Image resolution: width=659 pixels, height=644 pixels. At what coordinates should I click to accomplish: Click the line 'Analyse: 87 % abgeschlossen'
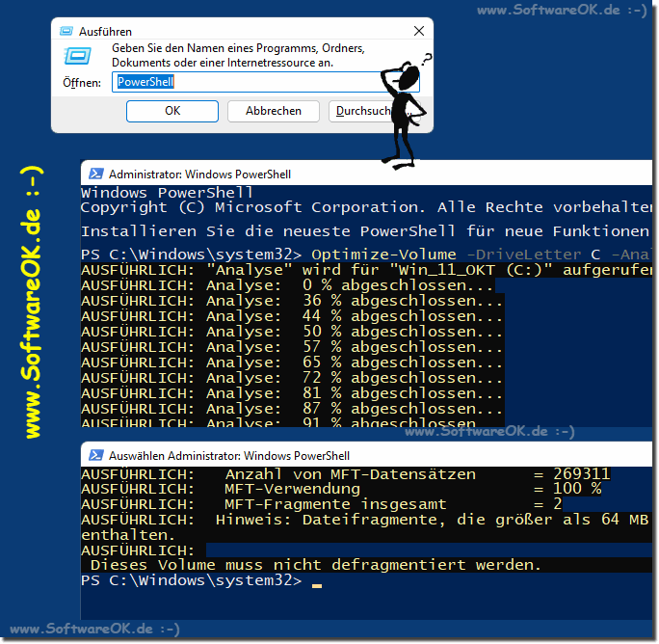tap(292, 409)
